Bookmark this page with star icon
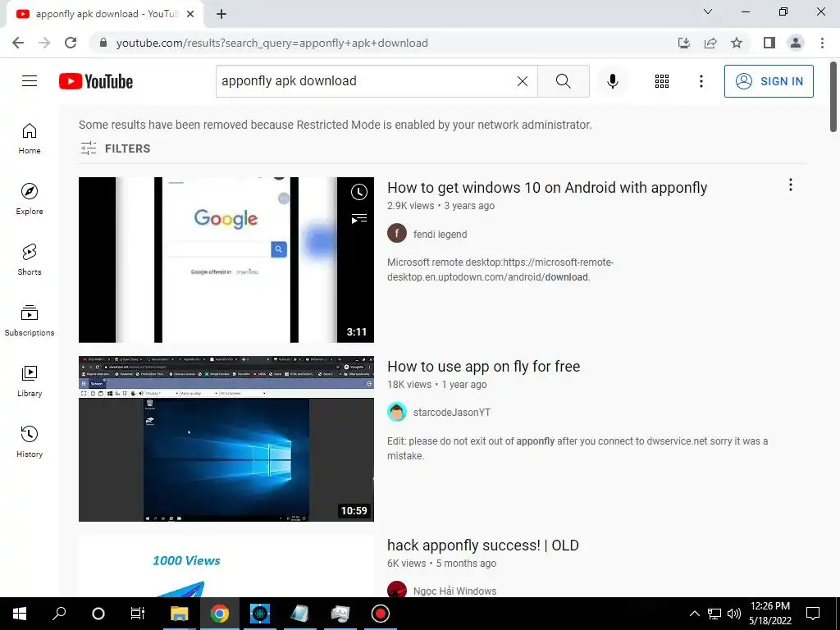This screenshot has width=840, height=630. (737, 43)
